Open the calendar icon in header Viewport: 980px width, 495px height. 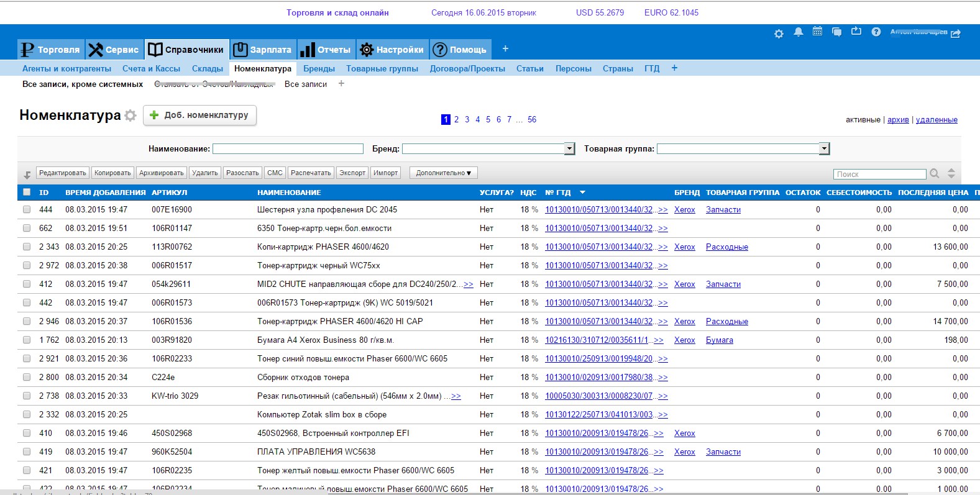817,31
